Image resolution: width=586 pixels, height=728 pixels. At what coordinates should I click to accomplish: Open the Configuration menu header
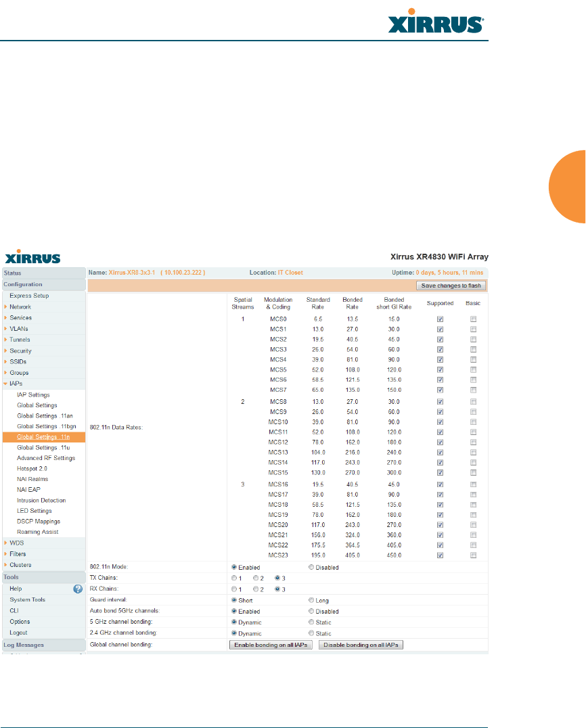pos(44,285)
